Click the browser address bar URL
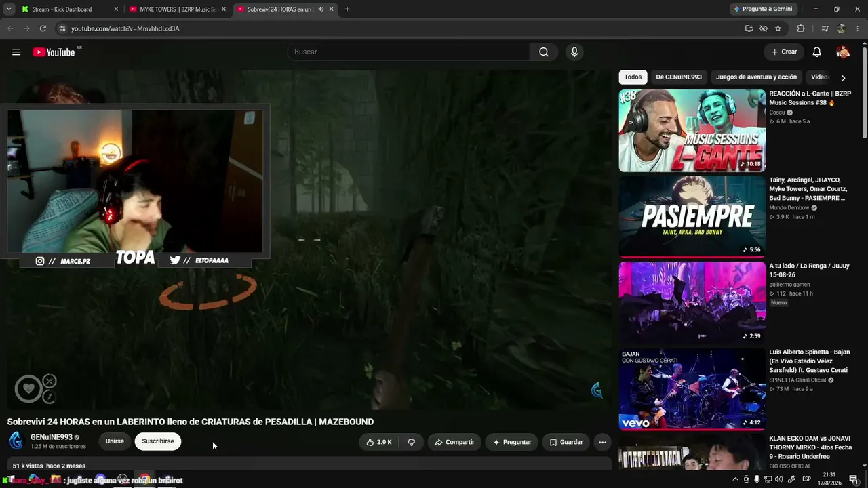The width and height of the screenshot is (868, 488). click(125, 28)
